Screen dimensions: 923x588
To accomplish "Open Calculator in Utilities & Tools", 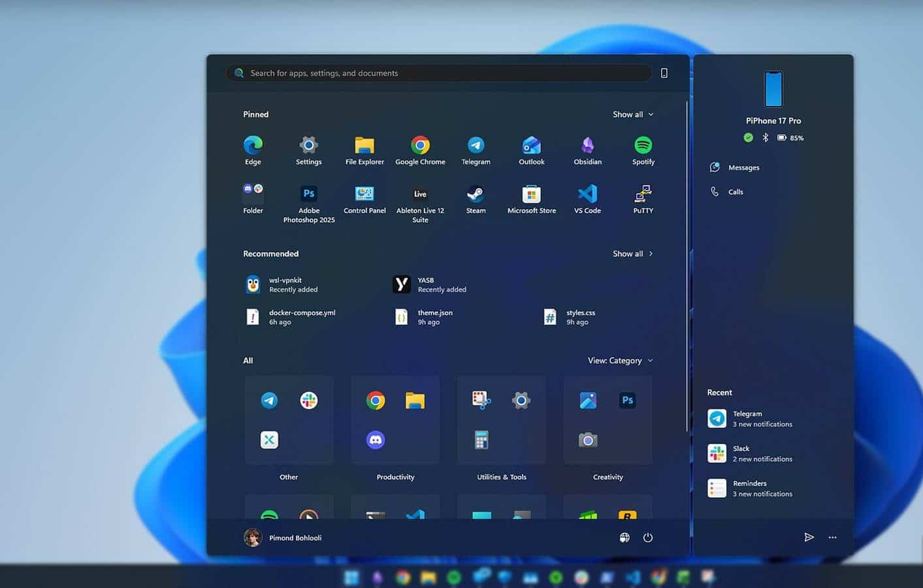I will pos(481,440).
